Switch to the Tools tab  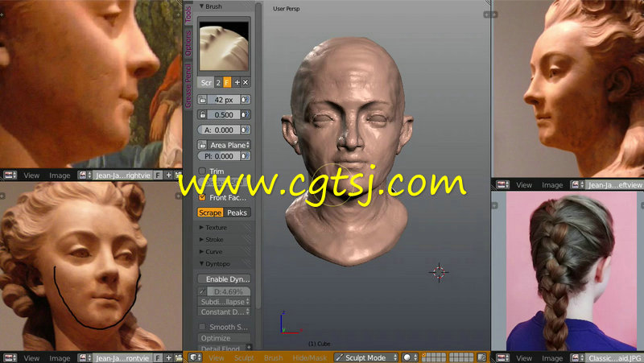tap(188, 14)
